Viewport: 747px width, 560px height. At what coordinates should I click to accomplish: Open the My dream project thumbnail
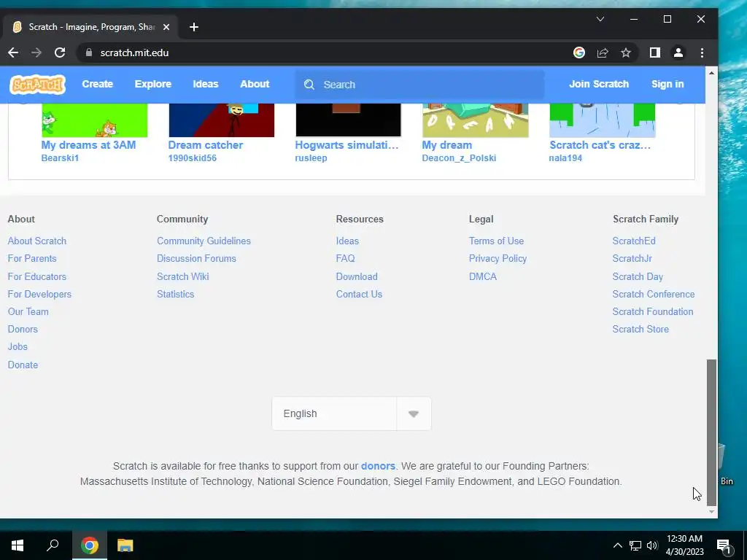point(476,120)
